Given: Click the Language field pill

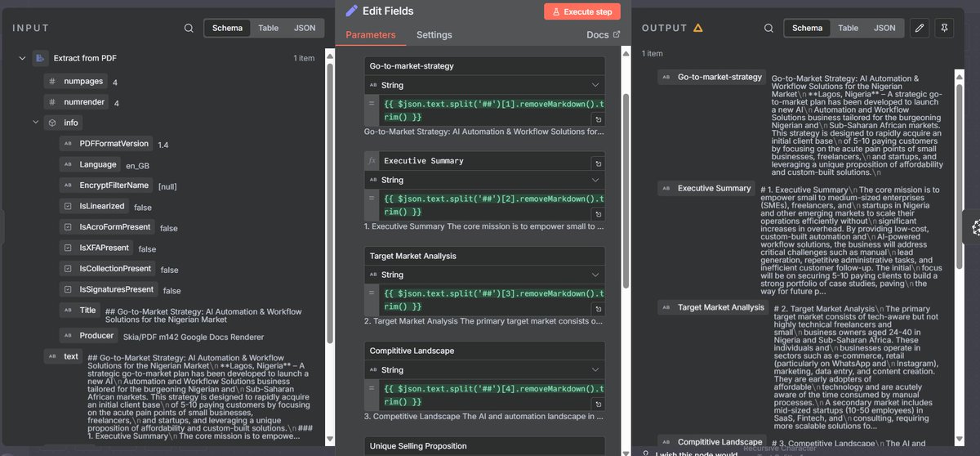Looking at the screenshot, I should [x=90, y=164].
